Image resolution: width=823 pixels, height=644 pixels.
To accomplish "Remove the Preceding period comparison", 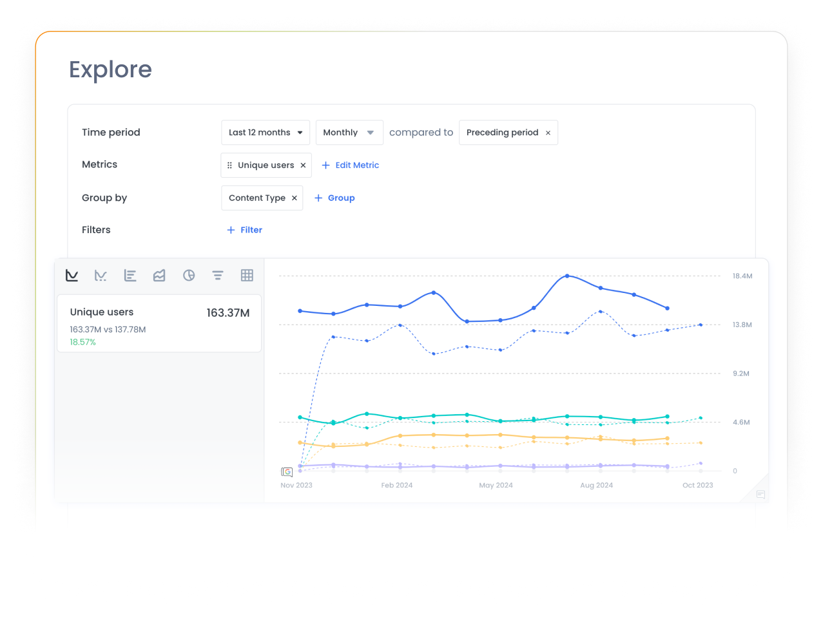I will pyautogui.click(x=548, y=132).
